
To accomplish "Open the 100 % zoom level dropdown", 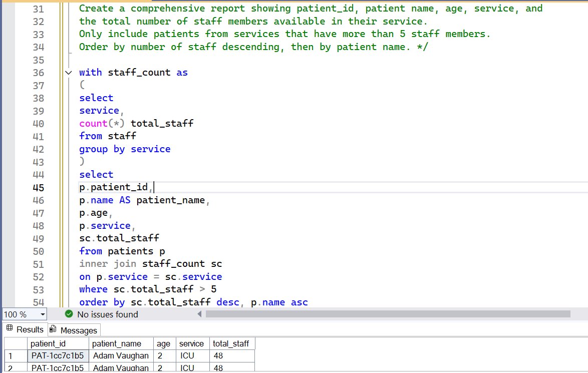I will pyautogui.click(x=43, y=314).
